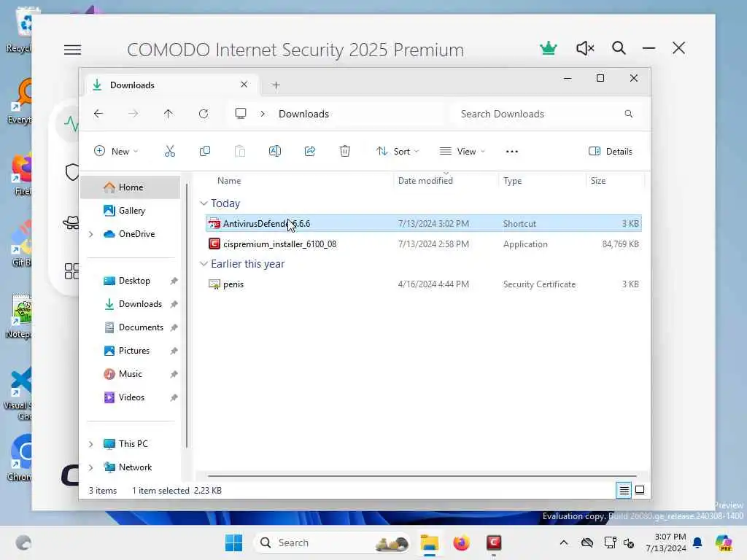747x560 pixels.
Task: Close the Downloads tab
Action: coord(244,85)
